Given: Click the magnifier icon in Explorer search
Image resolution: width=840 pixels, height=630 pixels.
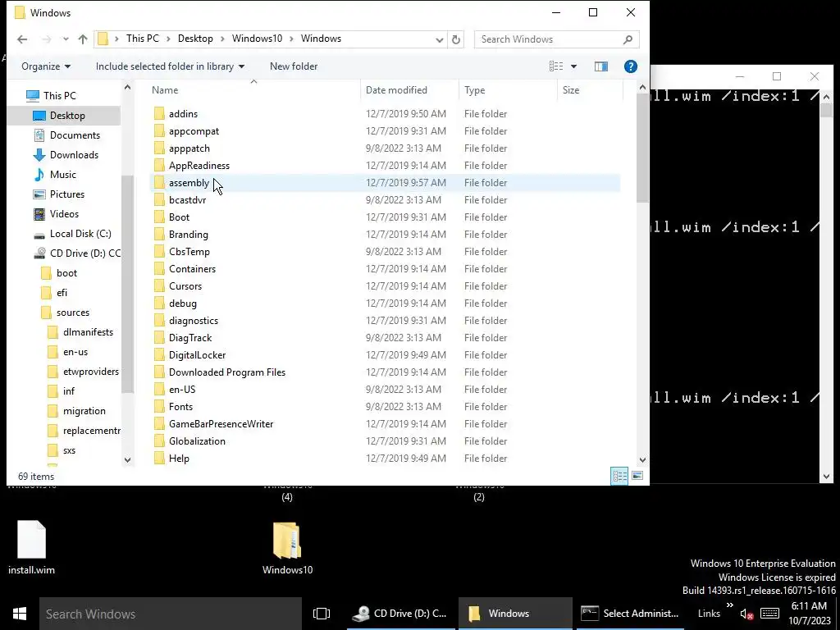Looking at the screenshot, I should (x=628, y=39).
